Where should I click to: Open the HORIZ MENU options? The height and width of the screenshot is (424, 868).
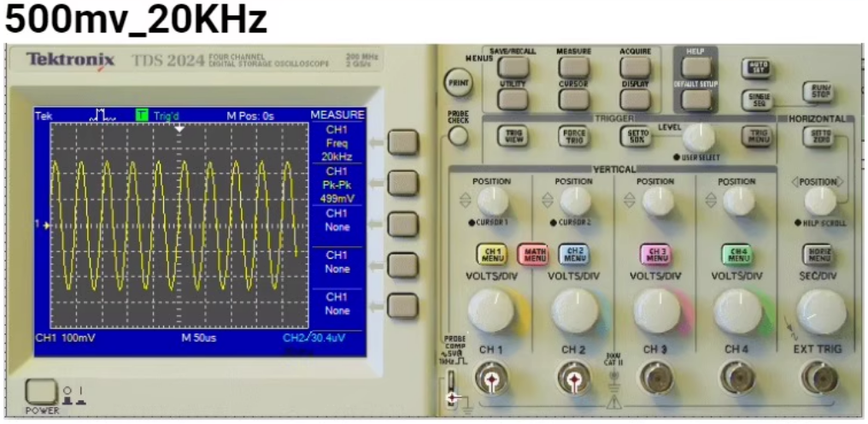818,254
